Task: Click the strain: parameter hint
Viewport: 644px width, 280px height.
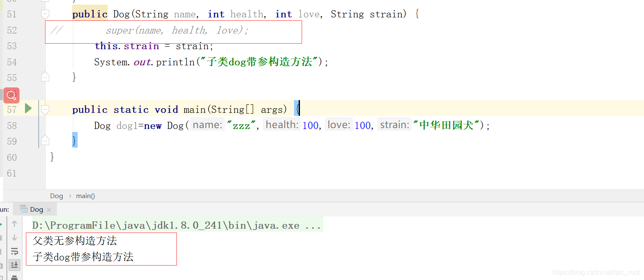Action: 395,125
